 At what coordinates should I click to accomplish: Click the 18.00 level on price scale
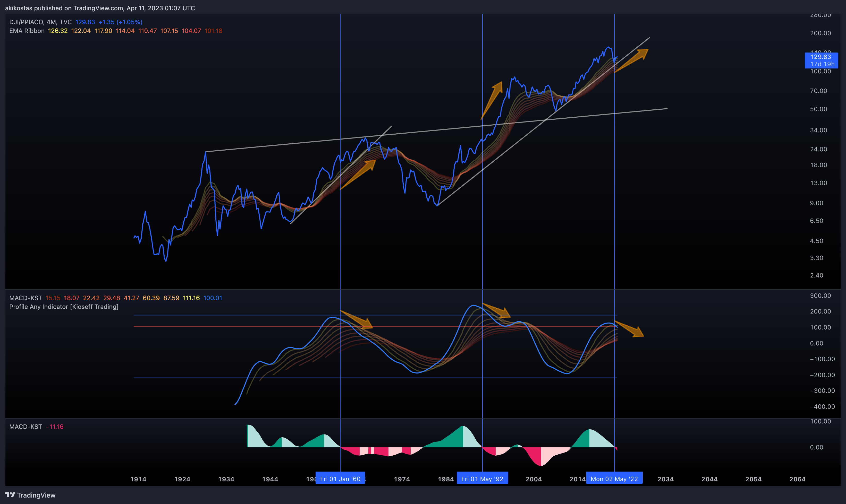coord(818,165)
